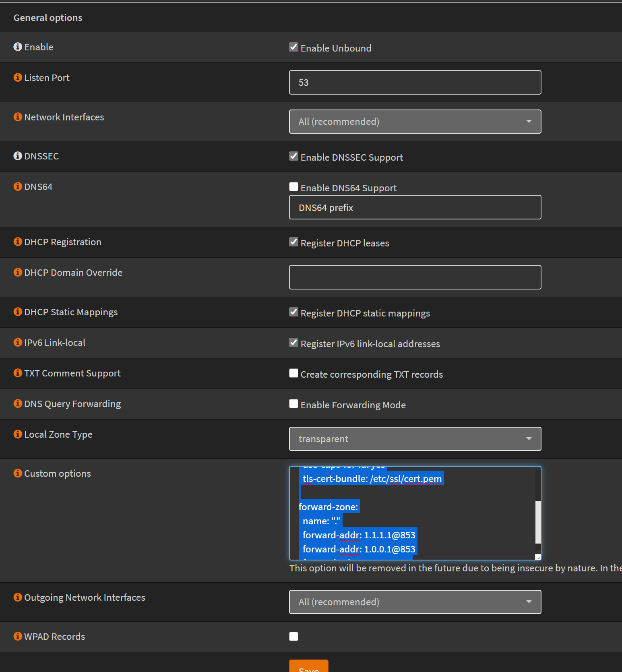
Task: Click the info icon next to Listen Port
Action: pos(18,77)
